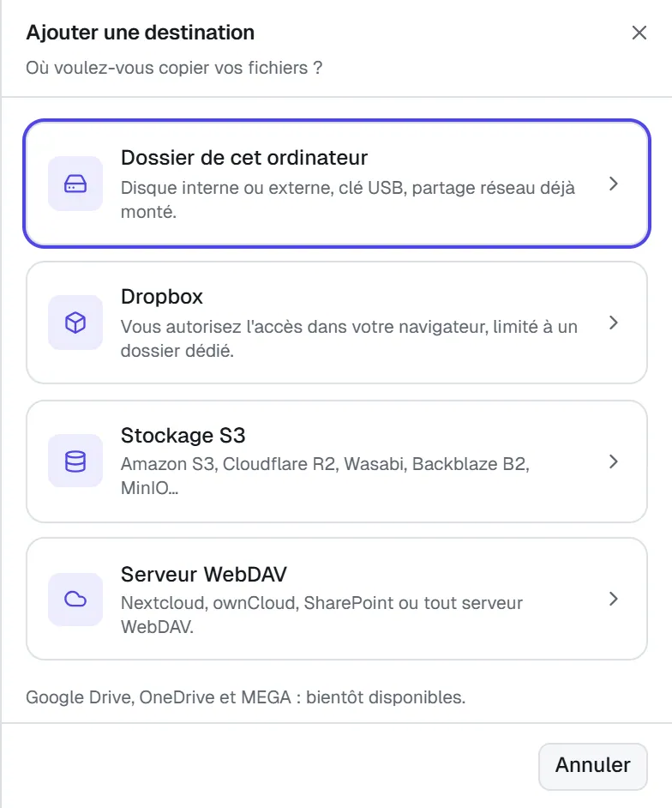Click 'Amazon S3, Cloudflare R2' description text

point(325,476)
